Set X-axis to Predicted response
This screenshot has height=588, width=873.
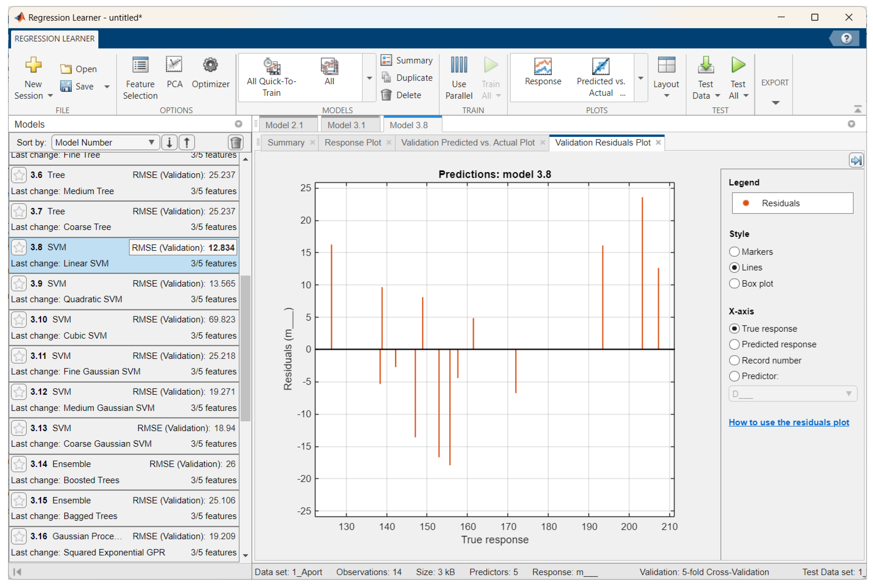click(734, 344)
